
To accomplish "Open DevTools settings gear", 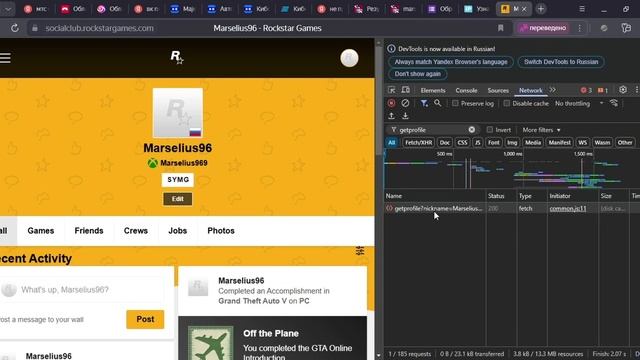I will pos(623,90).
